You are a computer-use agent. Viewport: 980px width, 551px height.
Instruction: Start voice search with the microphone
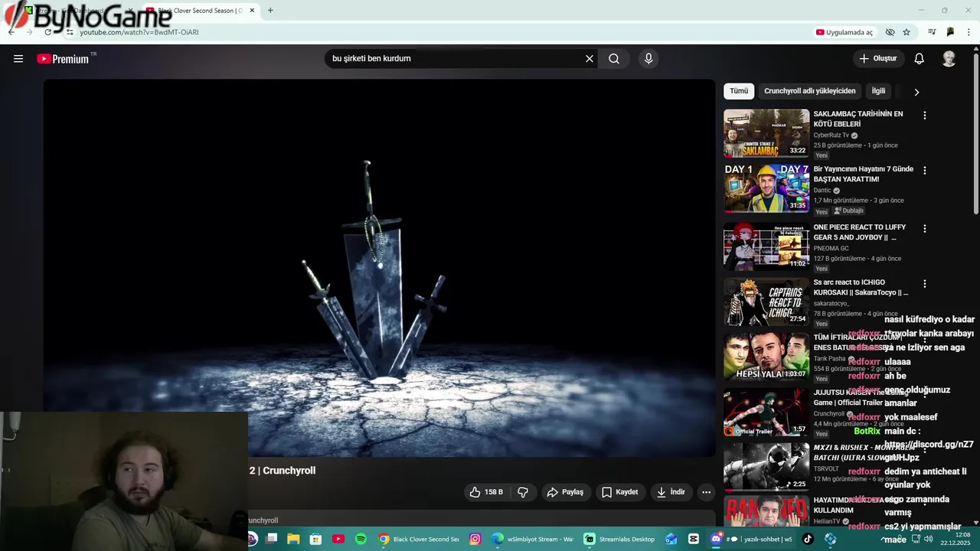click(x=648, y=59)
